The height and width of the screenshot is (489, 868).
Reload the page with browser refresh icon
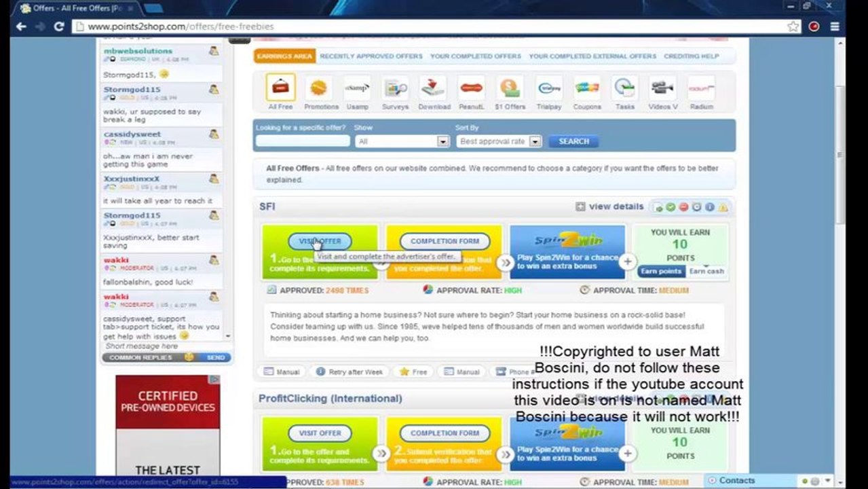click(59, 26)
